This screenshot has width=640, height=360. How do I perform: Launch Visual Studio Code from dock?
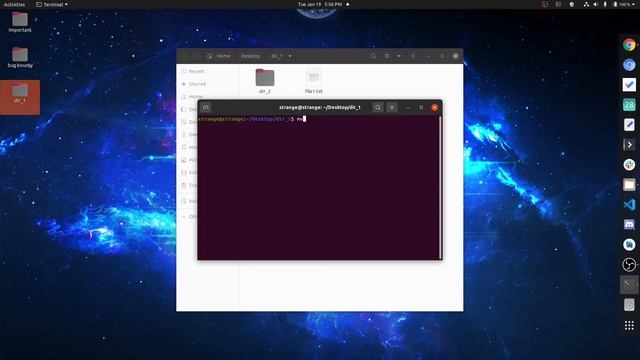tap(629, 204)
